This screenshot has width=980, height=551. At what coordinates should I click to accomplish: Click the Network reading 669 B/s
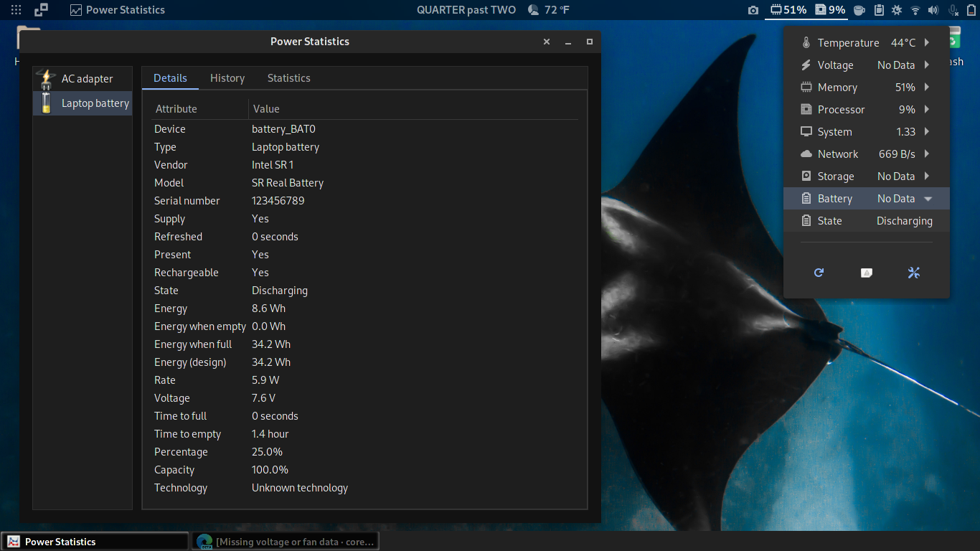tap(897, 154)
